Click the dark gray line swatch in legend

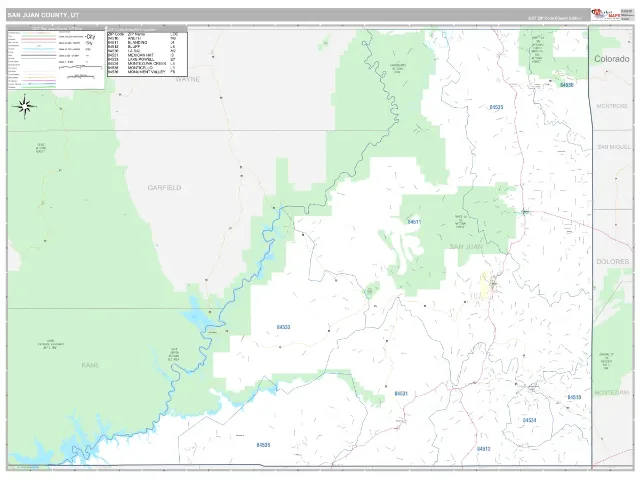tap(38, 55)
